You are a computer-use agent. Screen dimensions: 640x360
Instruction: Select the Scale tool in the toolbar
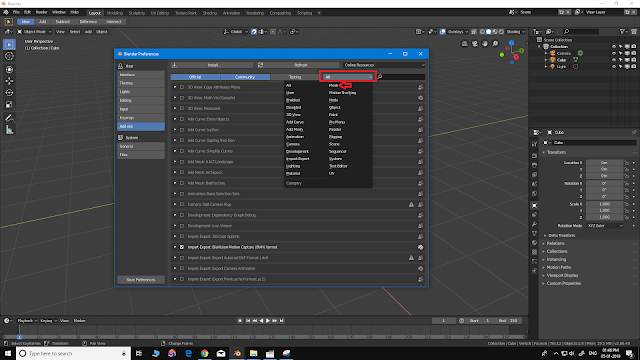click(x=9, y=104)
